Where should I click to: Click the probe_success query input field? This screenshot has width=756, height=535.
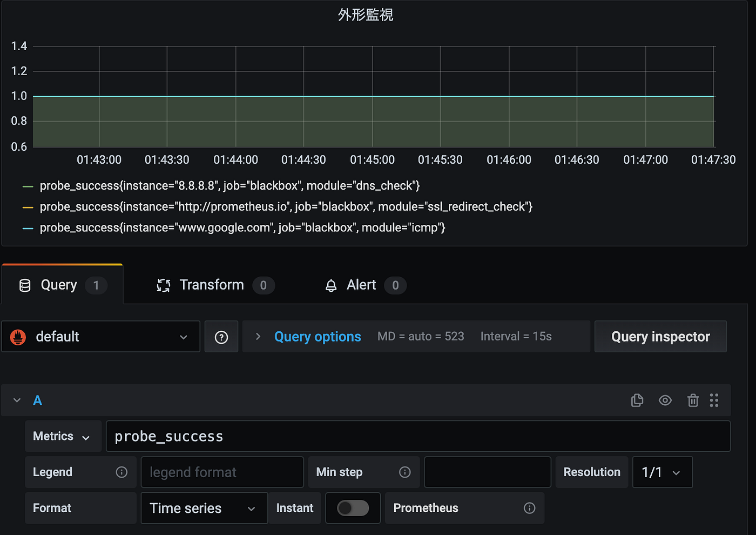point(418,436)
